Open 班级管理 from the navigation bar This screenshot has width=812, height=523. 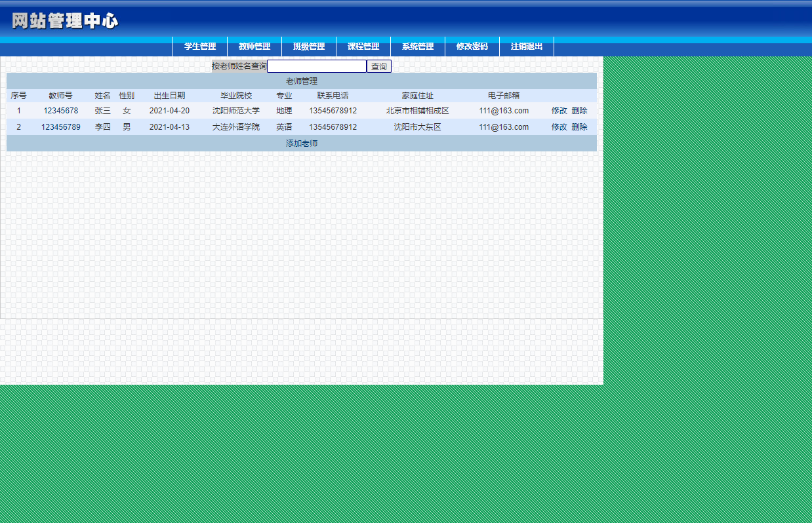308,47
